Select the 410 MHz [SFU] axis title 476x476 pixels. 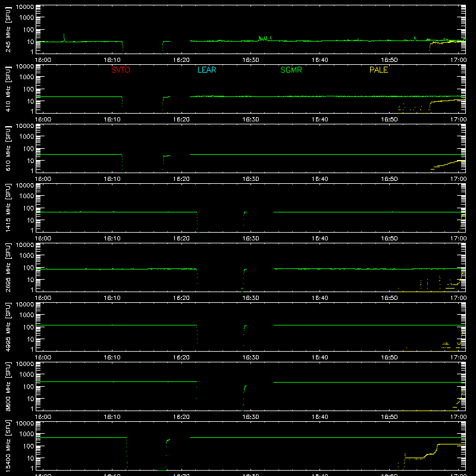click(8, 89)
